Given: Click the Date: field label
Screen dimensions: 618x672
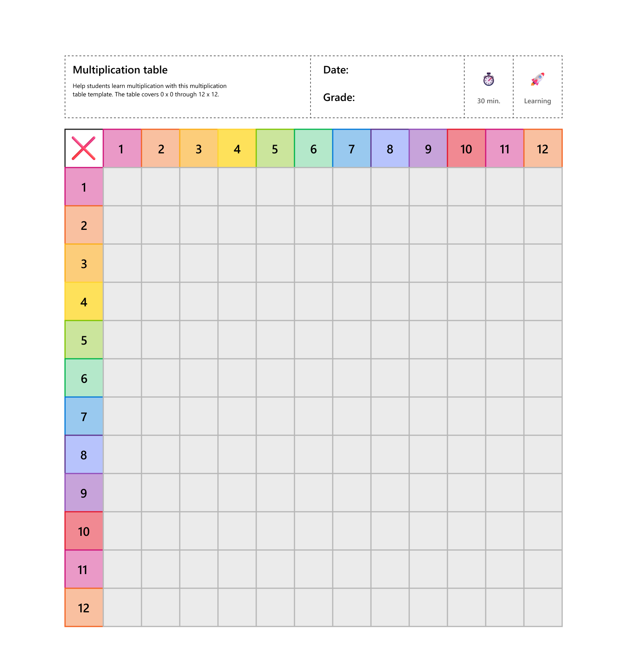Looking at the screenshot, I should tap(336, 70).
